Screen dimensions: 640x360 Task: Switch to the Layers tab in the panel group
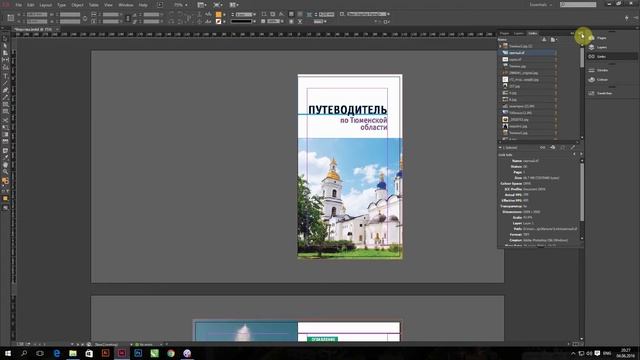[518, 33]
